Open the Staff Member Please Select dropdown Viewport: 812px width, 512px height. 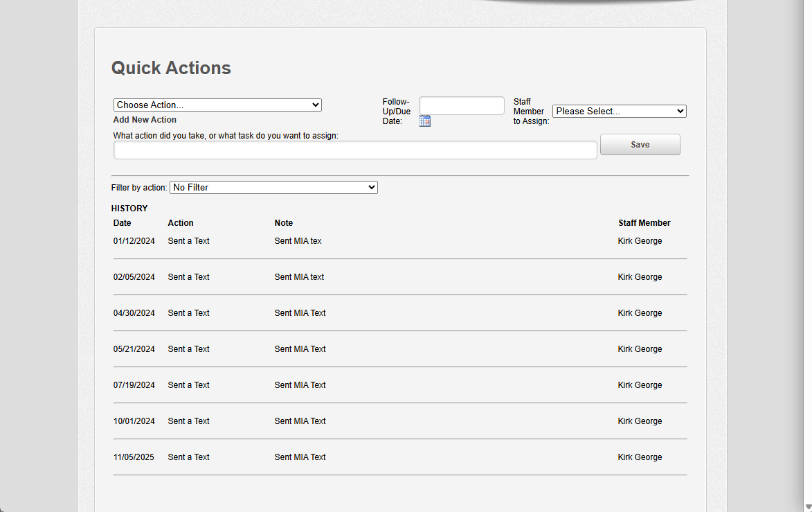click(x=620, y=111)
